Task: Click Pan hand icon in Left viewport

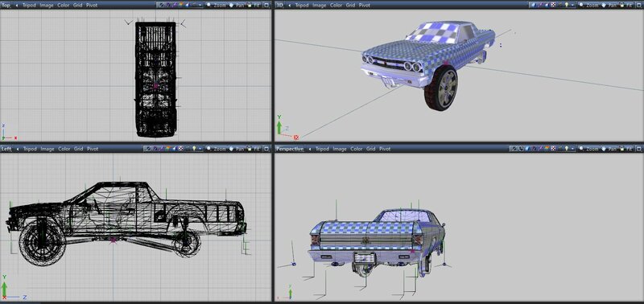Action: point(231,149)
